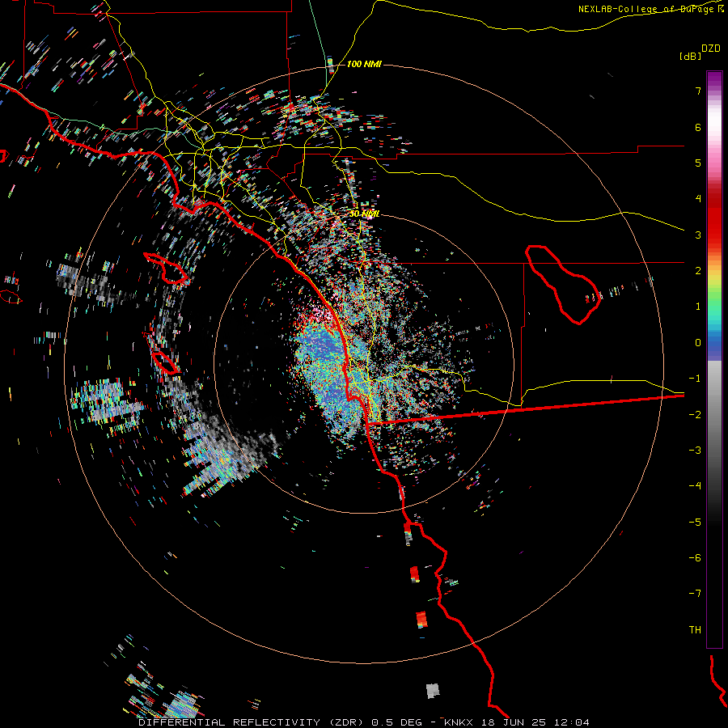Select the 1 value on the dB scale
Viewport: 728px width, 728px height.
(698, 307)
